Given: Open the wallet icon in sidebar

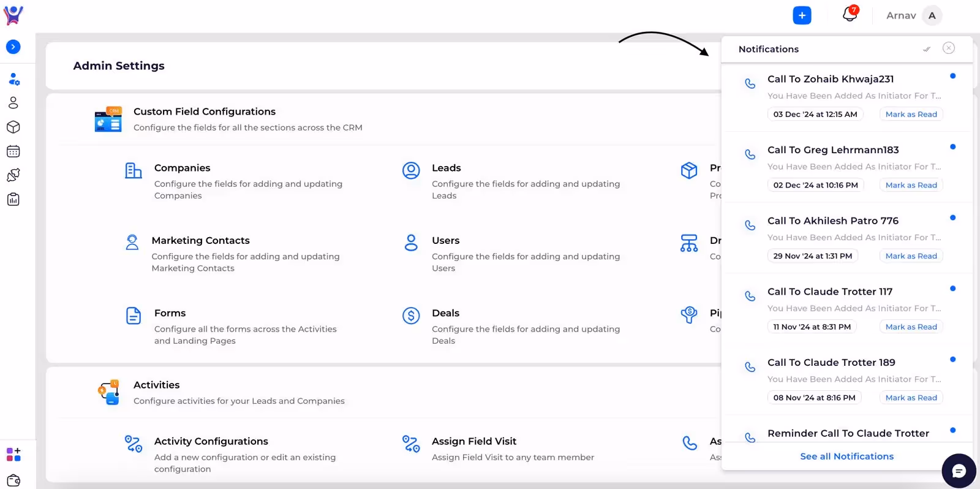Looking at the screenshot, I should point(13,480).
